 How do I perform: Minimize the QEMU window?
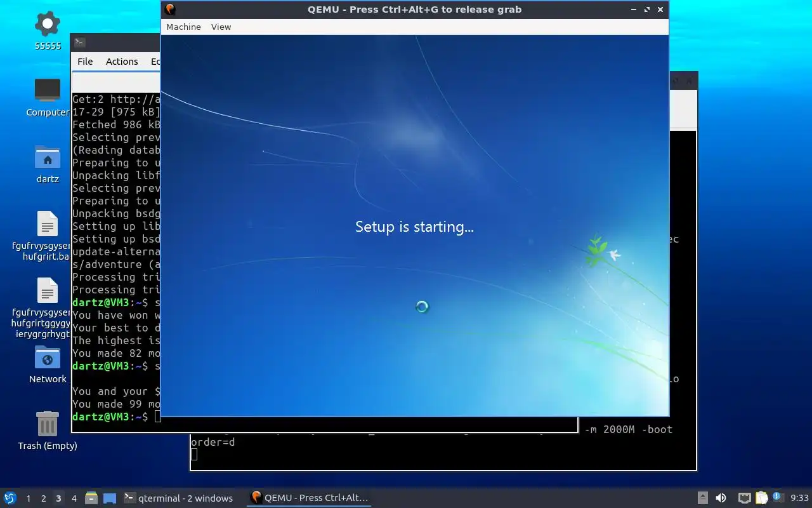click(x=634, y=10)
